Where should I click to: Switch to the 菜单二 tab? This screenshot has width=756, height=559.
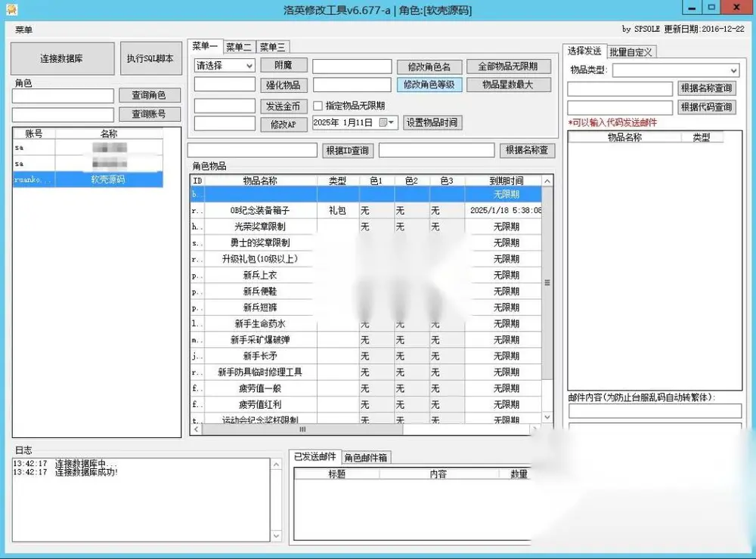pos(239,48)
